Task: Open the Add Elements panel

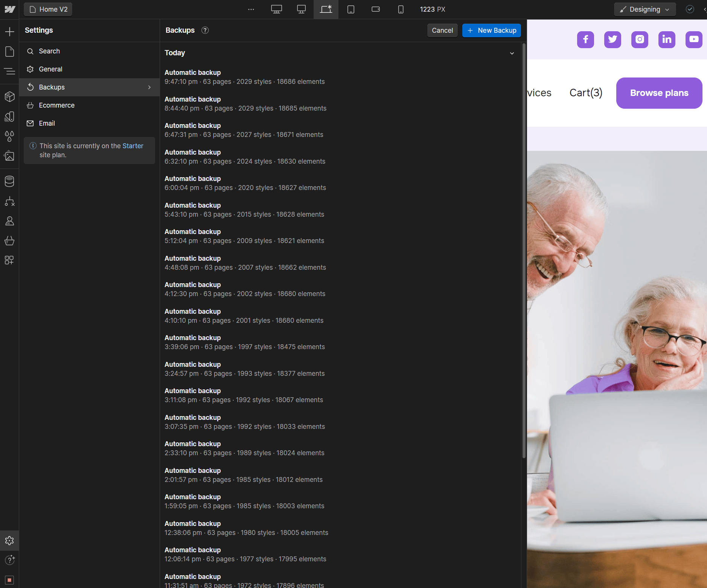Action: point(9,31)
